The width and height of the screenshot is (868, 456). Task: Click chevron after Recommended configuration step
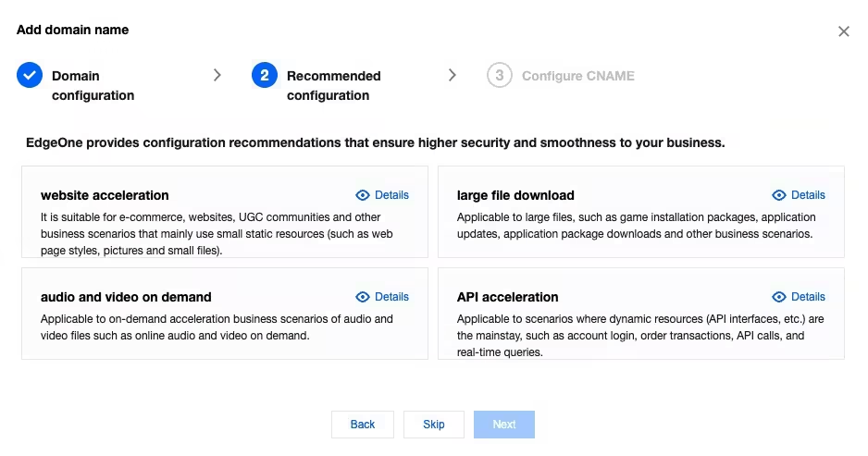[x=453, y=75]
